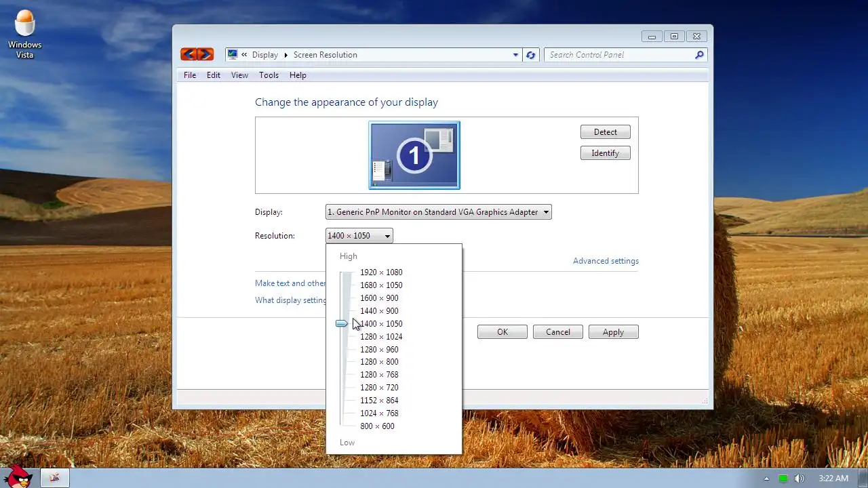Viewport: 868px width, 488px height.
Task: Open the File menu
Action: [x=190, y=75]
